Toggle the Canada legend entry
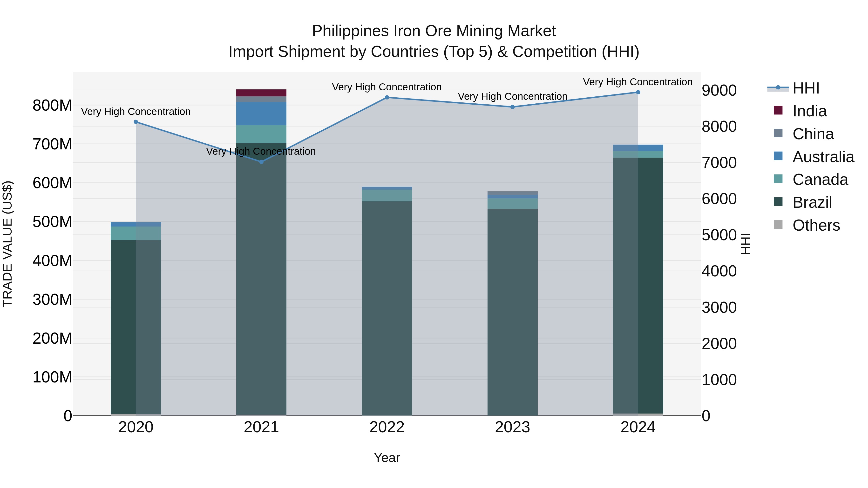Viewport: 868px width, 488px height. click(811, 180)
